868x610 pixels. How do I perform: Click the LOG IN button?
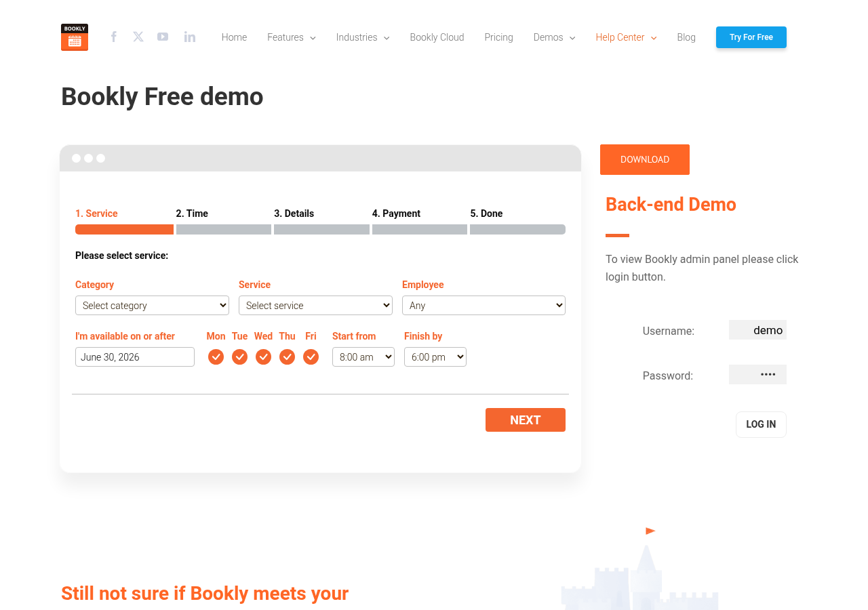click(x=761, y=424)
